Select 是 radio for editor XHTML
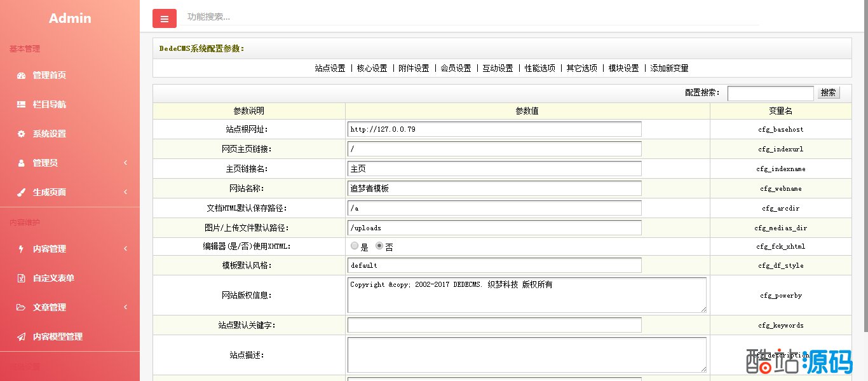This screenshot has height=381, width=868. tap(355, 246)
